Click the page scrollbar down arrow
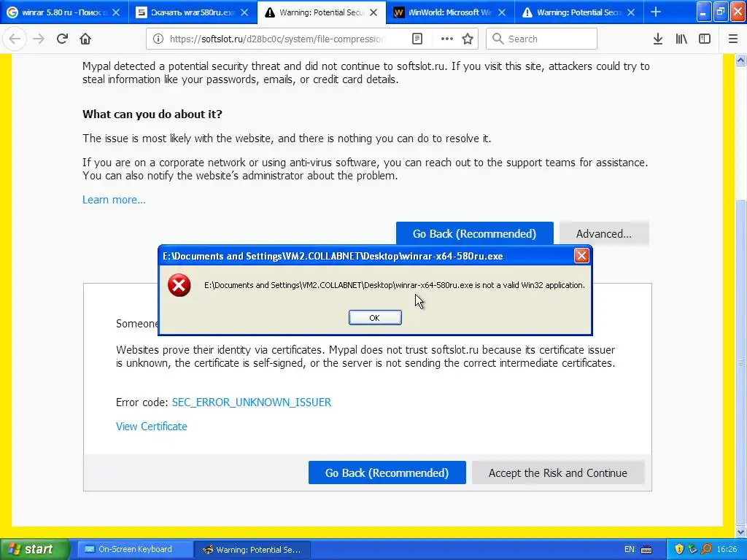747x560 pixels. [x=741, y=532]
